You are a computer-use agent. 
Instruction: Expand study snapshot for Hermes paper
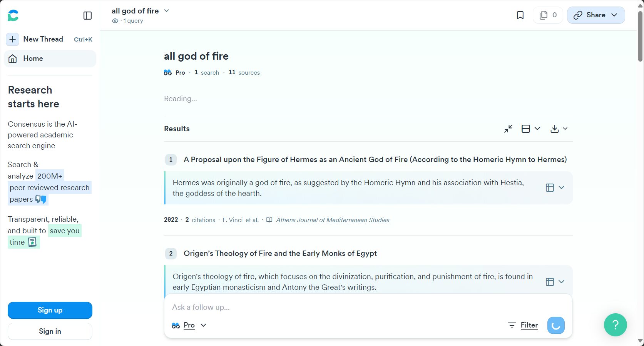[555, 187]
